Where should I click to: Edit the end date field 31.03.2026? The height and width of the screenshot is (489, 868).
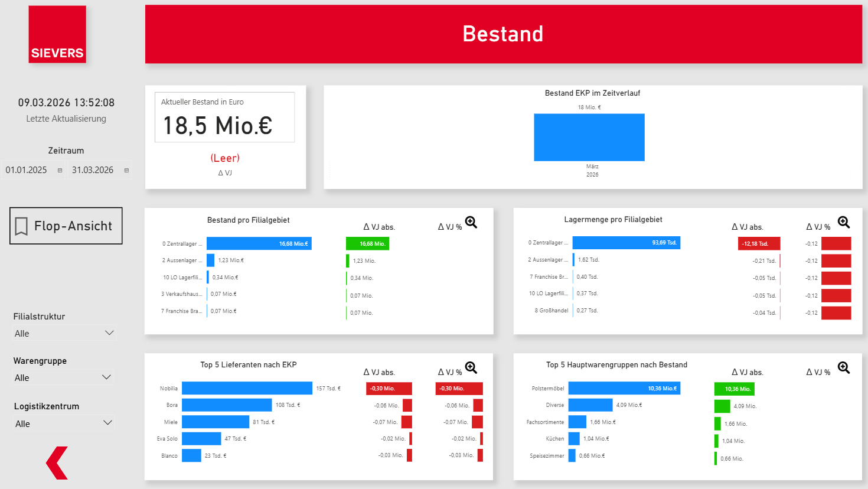click(x=93, y=170)
